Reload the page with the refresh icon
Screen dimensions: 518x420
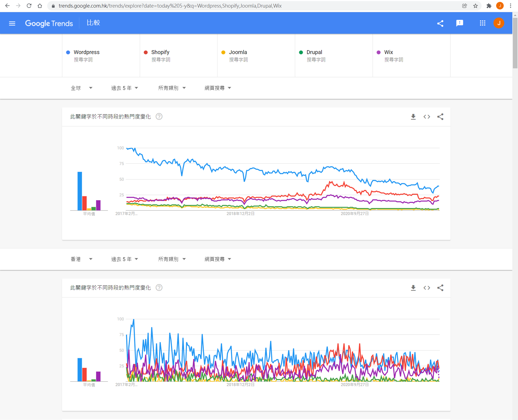point(29,6)
